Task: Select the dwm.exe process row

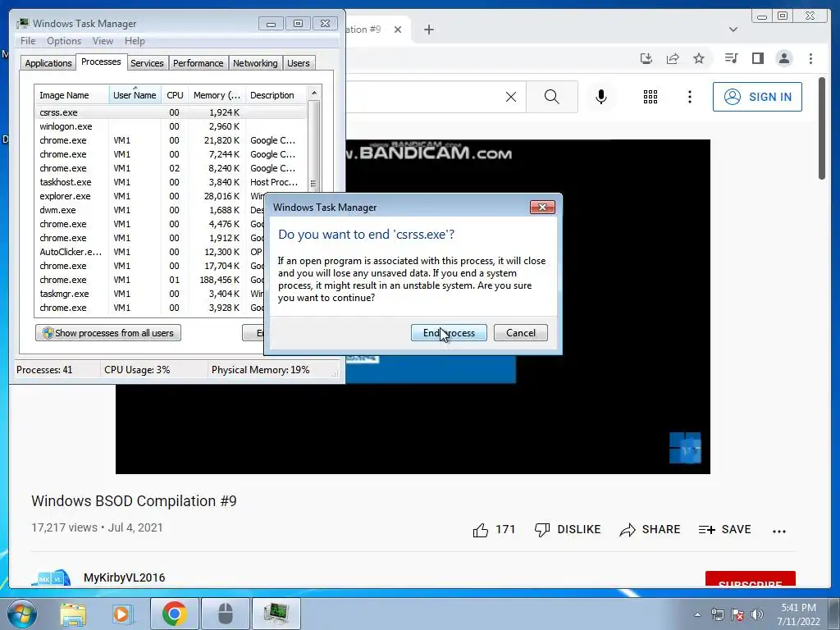Action: click(x=150, y=210)
